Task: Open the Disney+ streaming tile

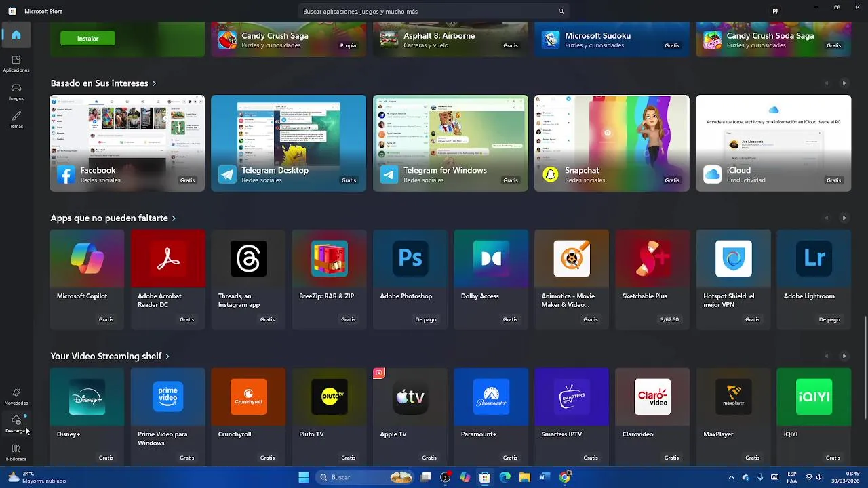Action: tap(87, 417)
